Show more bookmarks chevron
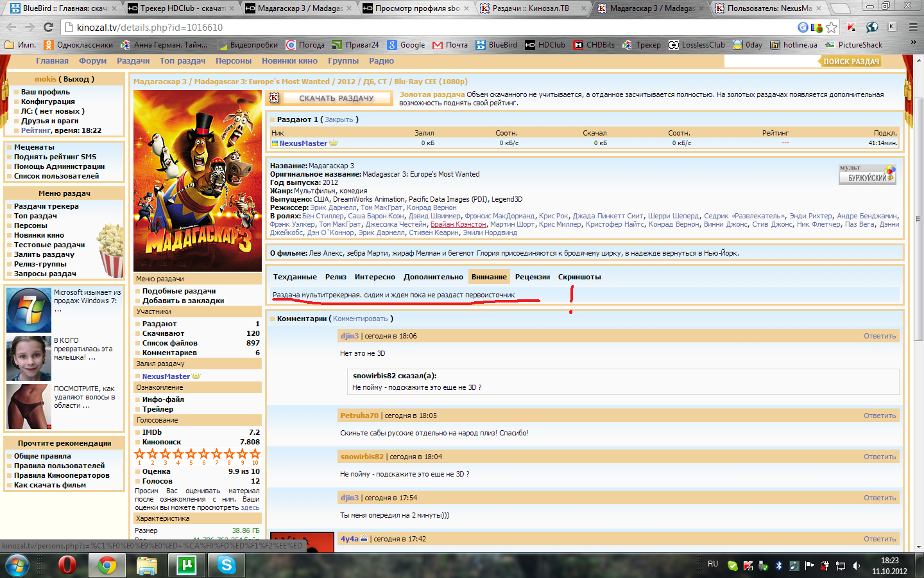Image resolution: width=924 pixels, height=578 pixels. [913, 43]
